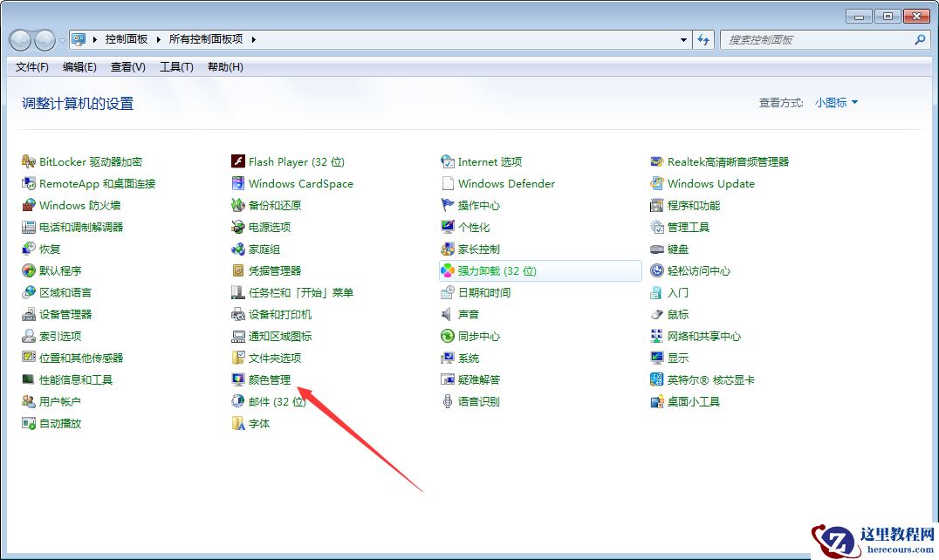The image size is (939, 560).
Task: Open the 个性化 icon
Action: pyautogui.click(x=448, y=228)
